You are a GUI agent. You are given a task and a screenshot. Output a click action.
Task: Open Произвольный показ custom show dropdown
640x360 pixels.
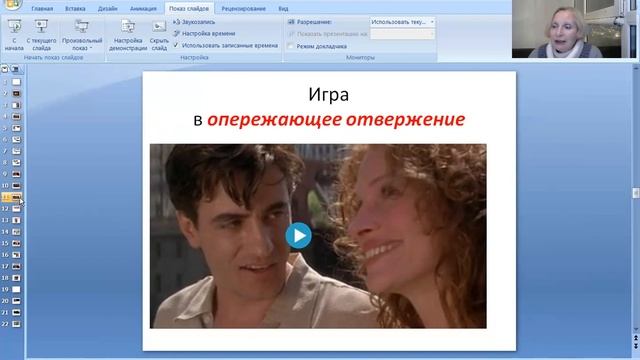coord(82,35)
